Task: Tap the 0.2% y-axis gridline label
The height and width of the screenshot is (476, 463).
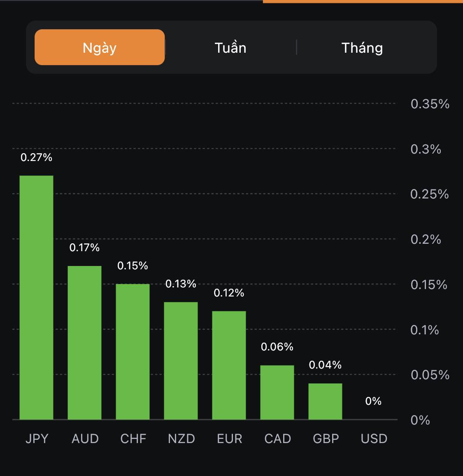Action: click(426, 239)
